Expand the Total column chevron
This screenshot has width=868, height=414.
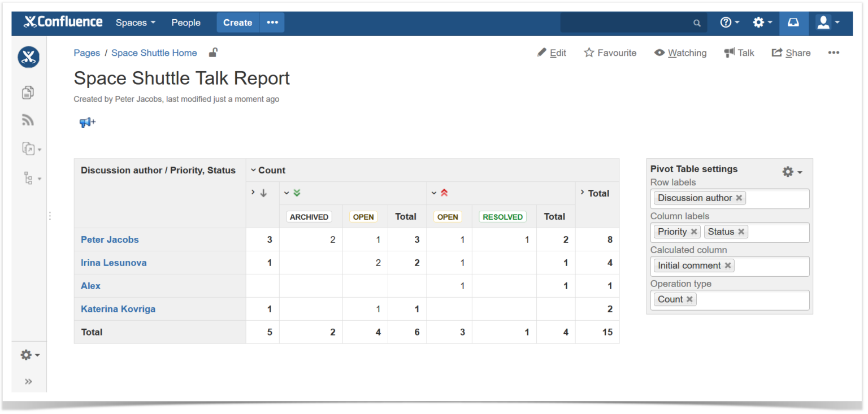pos(582,193)
